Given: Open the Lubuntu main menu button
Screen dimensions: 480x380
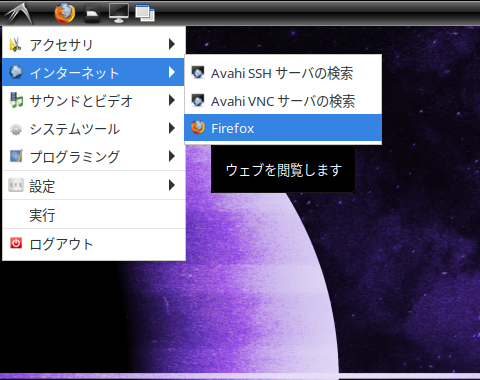Looking at the screenshot, I should coord(19,13).
